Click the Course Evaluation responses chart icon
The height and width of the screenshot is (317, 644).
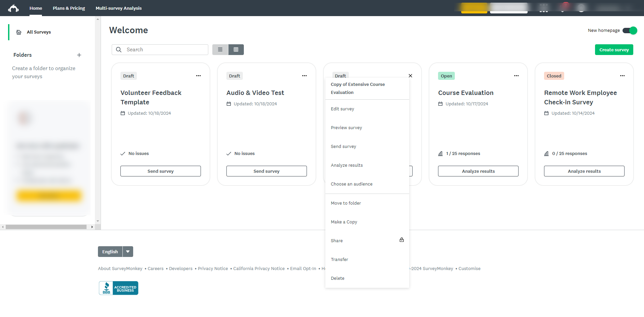tap(440, 154)
